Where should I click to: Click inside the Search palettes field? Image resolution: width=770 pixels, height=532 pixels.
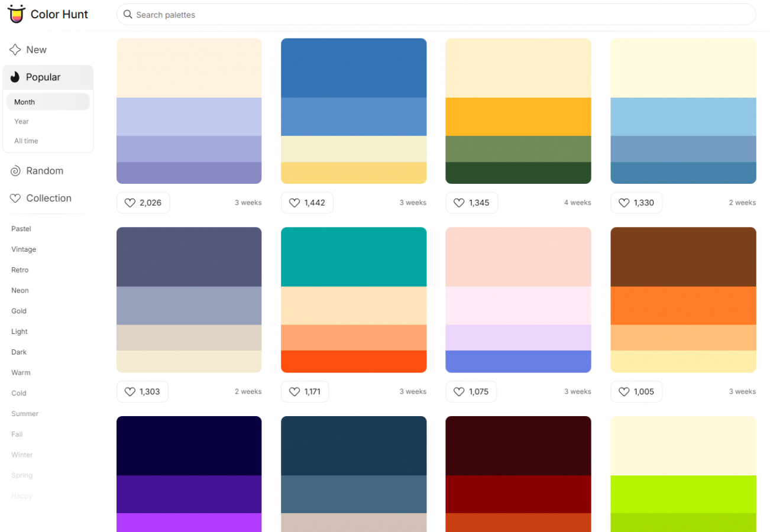tap(436, 14)
